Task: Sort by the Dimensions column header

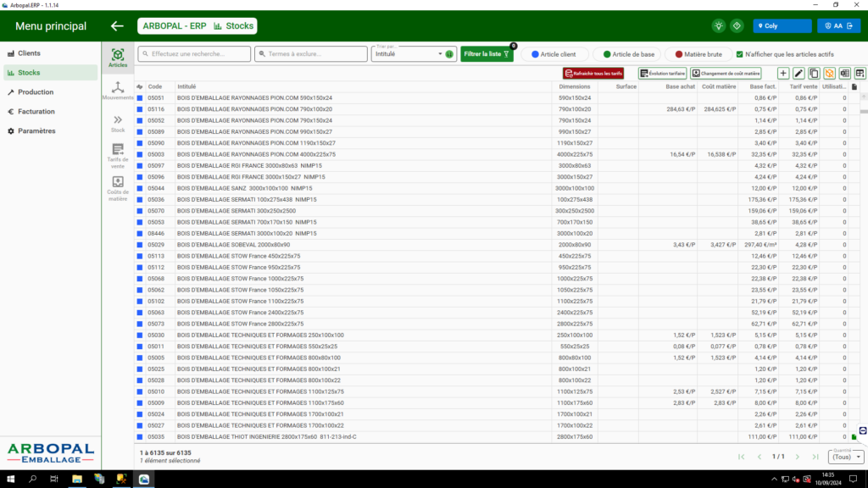Action: point(574,87)
